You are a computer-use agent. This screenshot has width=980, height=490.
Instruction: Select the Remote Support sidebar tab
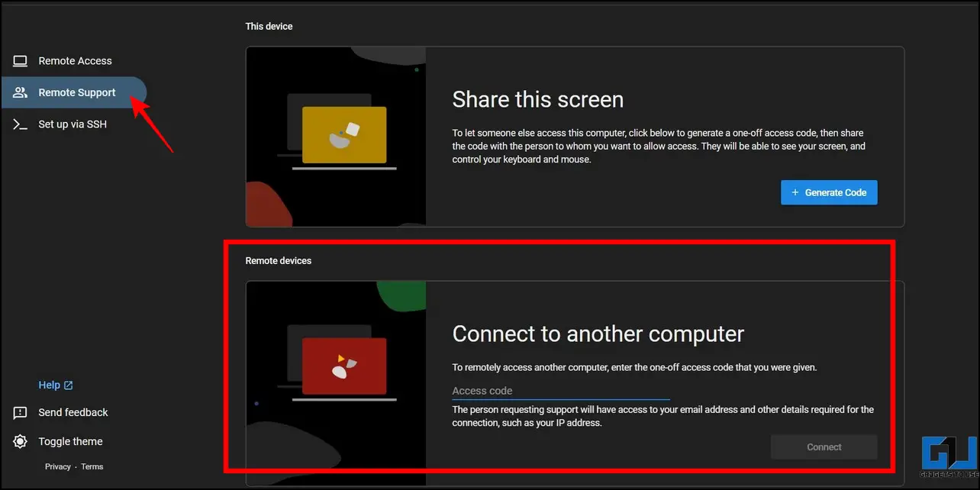(73, 92)
